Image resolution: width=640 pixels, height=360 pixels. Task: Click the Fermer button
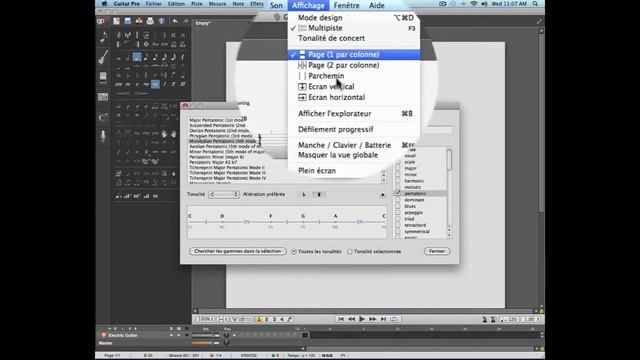pyautogui.click(x=437, y=251)
